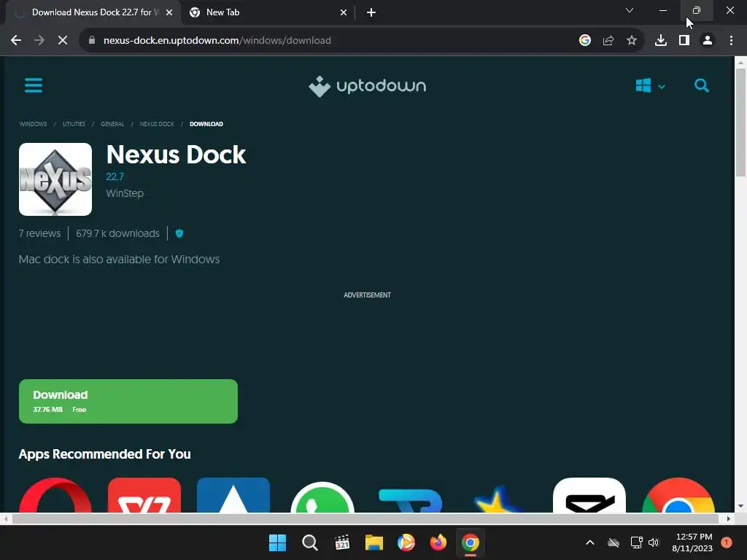Click the horizontal scrollbar thumb
The height and width of the screenshot is (560, 747).
(x=365, y=518)
